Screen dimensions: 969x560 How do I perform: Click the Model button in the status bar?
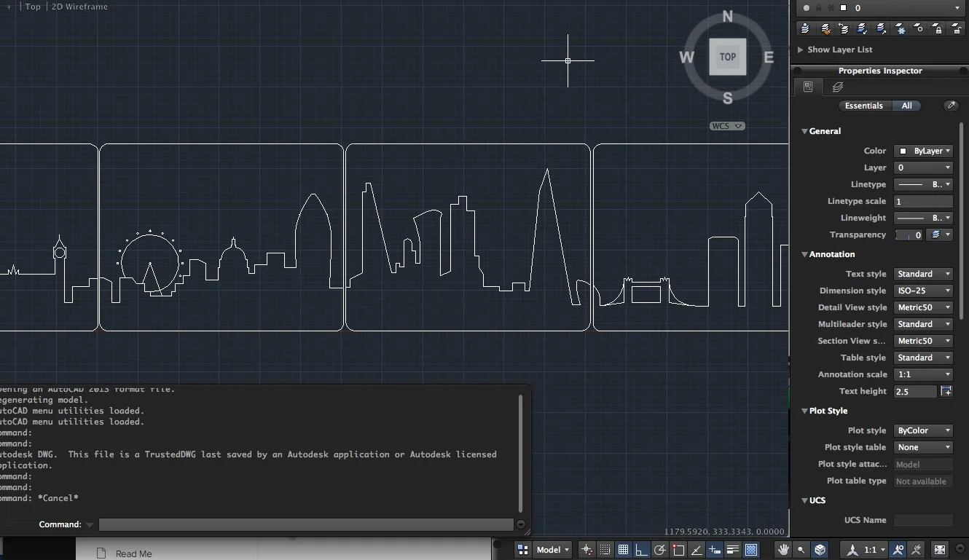click(549, 550)
